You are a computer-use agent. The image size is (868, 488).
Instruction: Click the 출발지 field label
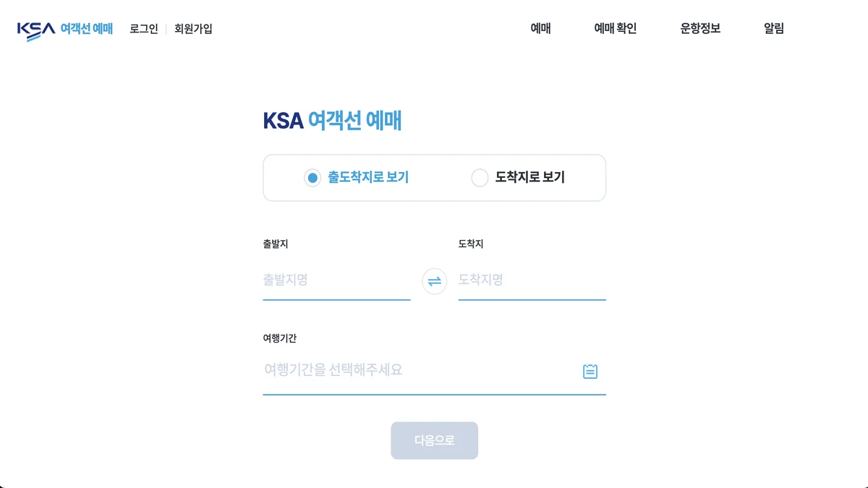click(x=276, y=244)
